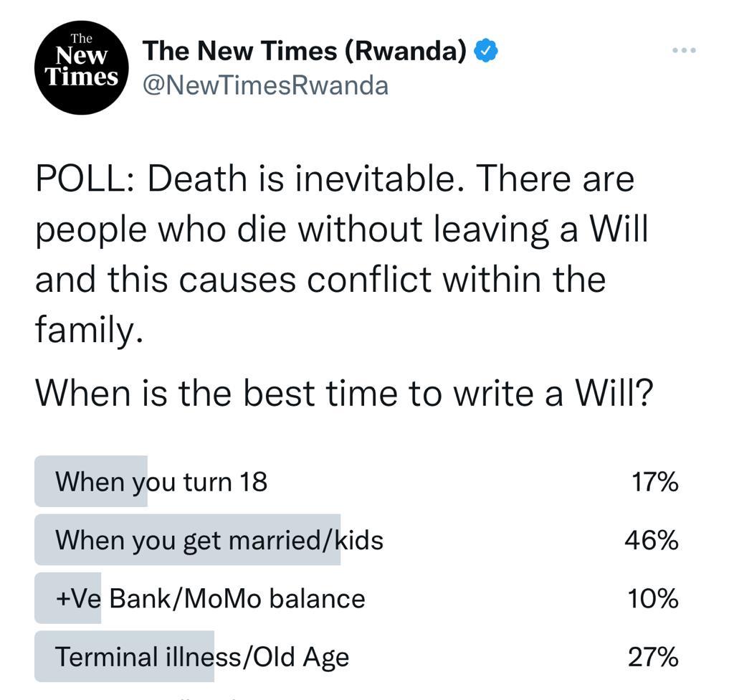The height and width of the screenshot is (700, 734).
Task: Click "When is the best time" question
Action: coord(344,392)
